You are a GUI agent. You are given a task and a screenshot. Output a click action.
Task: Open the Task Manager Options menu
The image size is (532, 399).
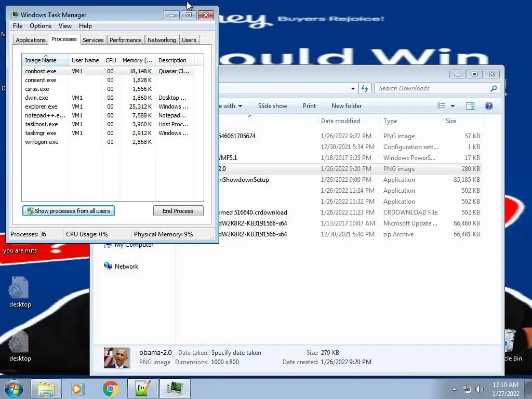click(41, 26)
